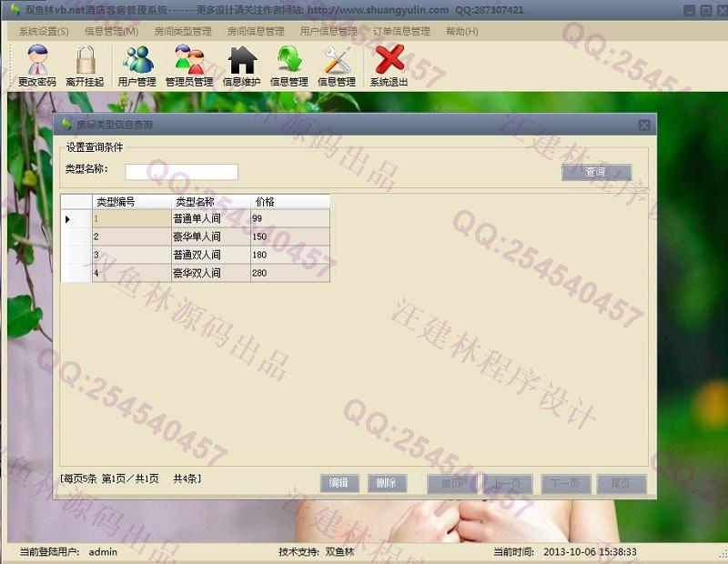The height and width of the screenshot is (564, 728).
Task: Click the 下一页 next page button
Action: (x=566, y=484)
